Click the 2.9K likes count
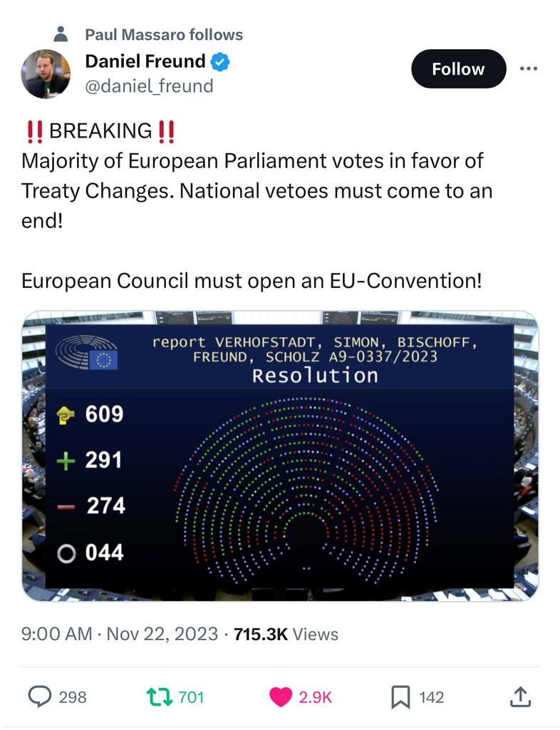The width and height of the screenshot is (560, 730). pos(316,696)
